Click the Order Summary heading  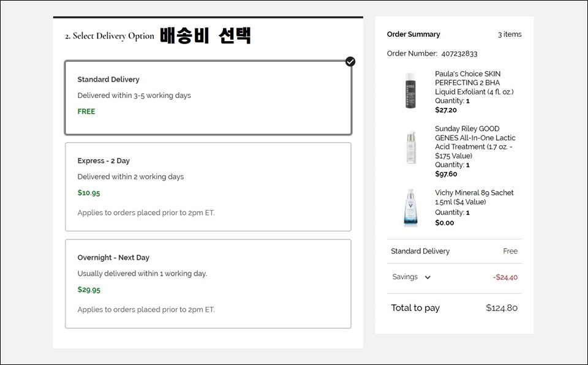coord(413,34)
